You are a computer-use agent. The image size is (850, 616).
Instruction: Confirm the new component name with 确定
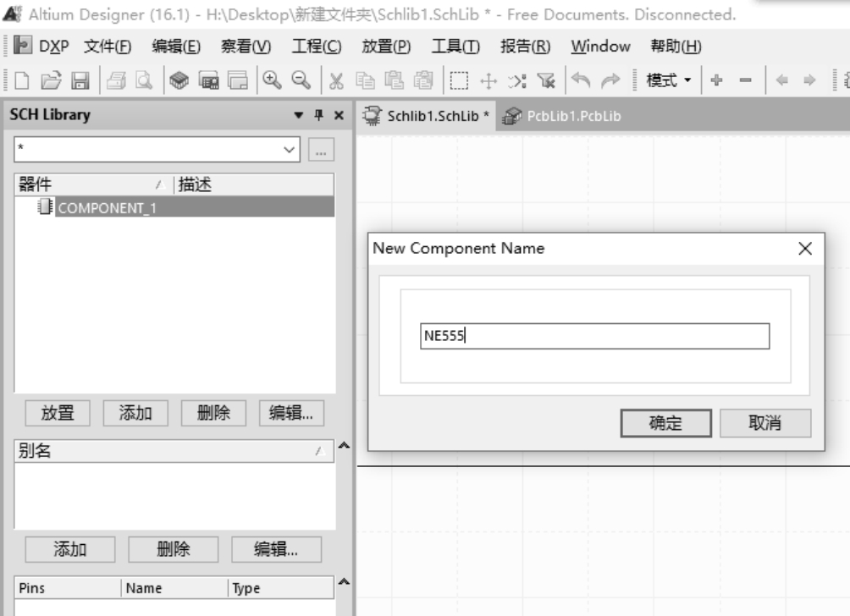[x=665, y=423]
